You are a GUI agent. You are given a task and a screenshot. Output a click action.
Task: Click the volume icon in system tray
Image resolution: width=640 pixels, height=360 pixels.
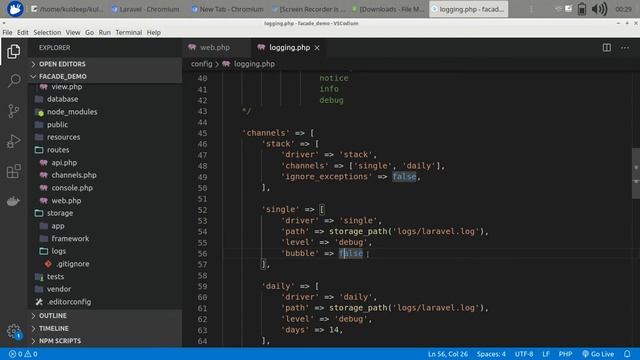click(x=599, y=9)
